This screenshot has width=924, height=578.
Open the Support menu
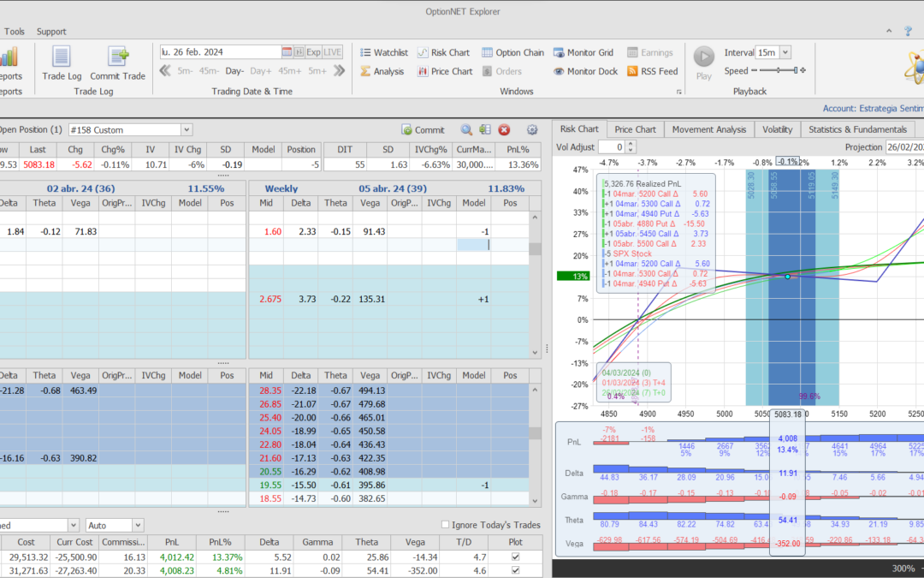tap(51, 32)
